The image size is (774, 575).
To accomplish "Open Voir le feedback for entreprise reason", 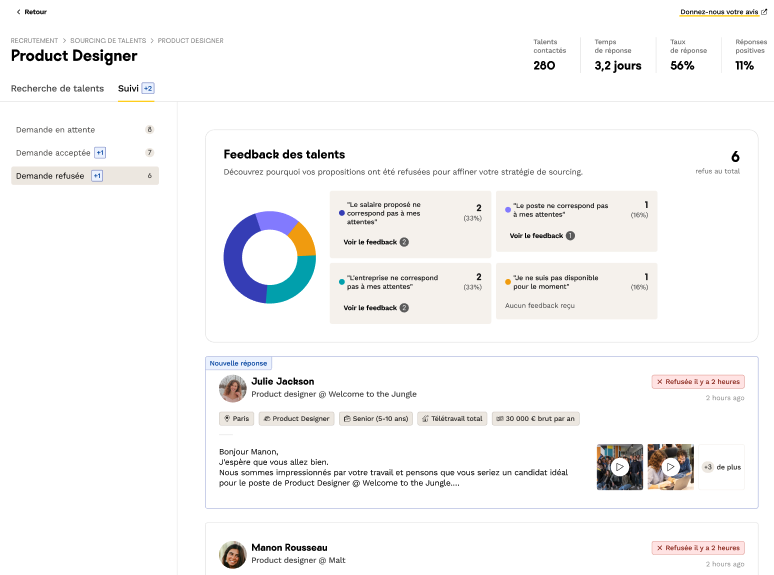I will pos(370,308).
